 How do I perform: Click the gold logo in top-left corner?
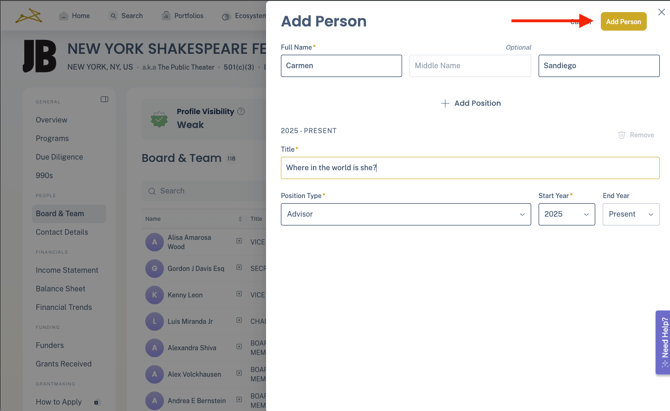(x=29, y=15)
